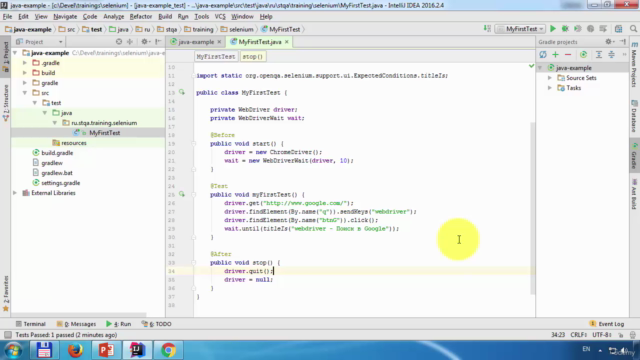Search everywhere magnifier icon
The height and width of the screenshot is (360, 640).
633,29
